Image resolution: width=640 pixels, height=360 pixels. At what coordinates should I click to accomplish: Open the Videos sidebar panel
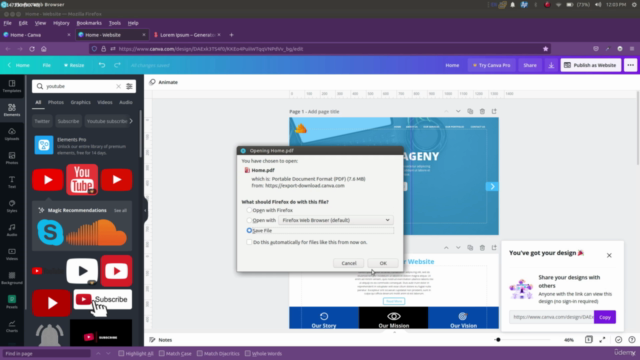pyautogui.click(x=12, y=254)
